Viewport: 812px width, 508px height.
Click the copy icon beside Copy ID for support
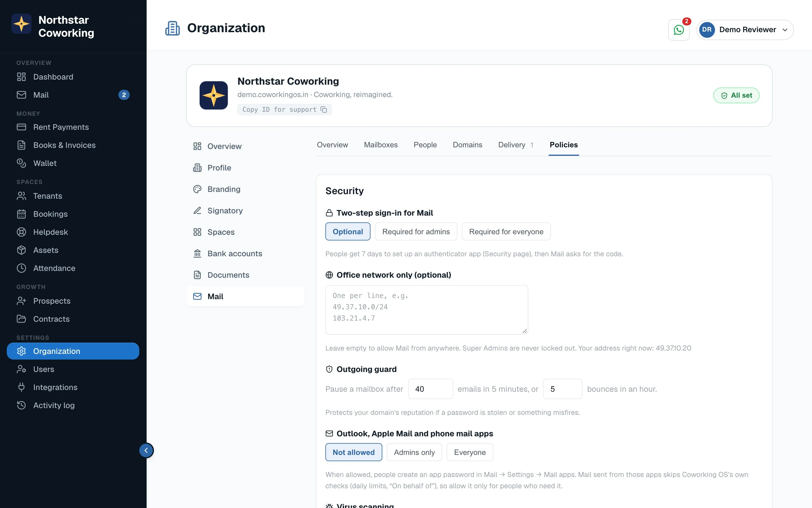point(323,110)
